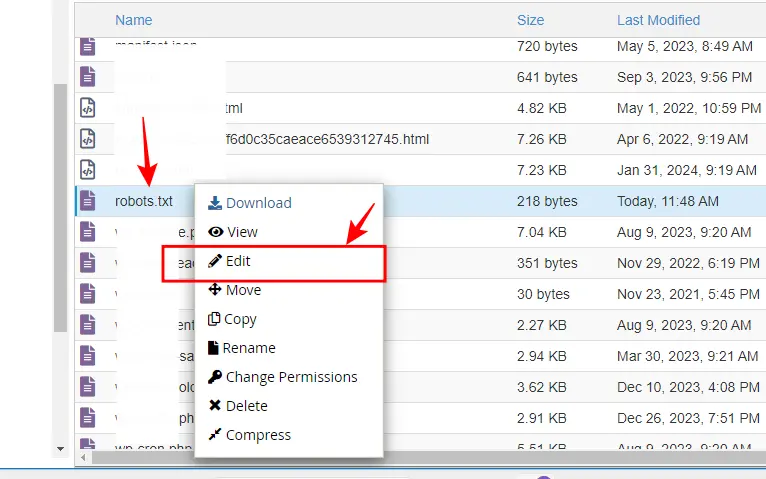Click the date Nov 29, 2022, 6:19 PM

tap(688, 263)
